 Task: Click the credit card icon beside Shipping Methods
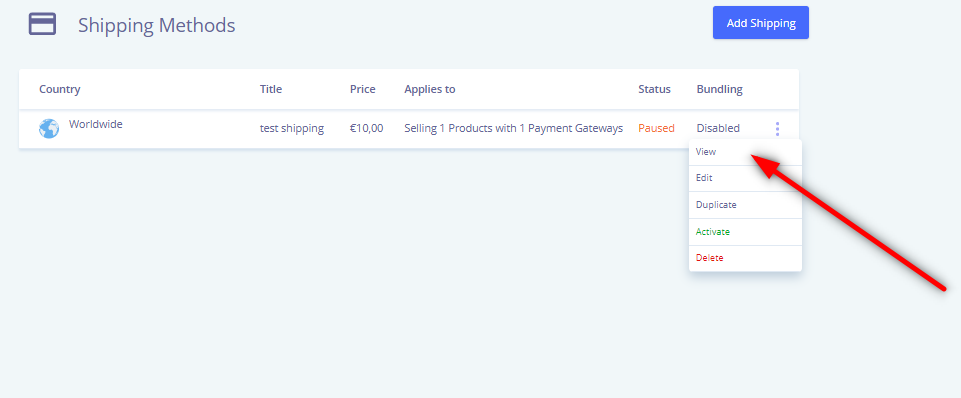point(42,25)
